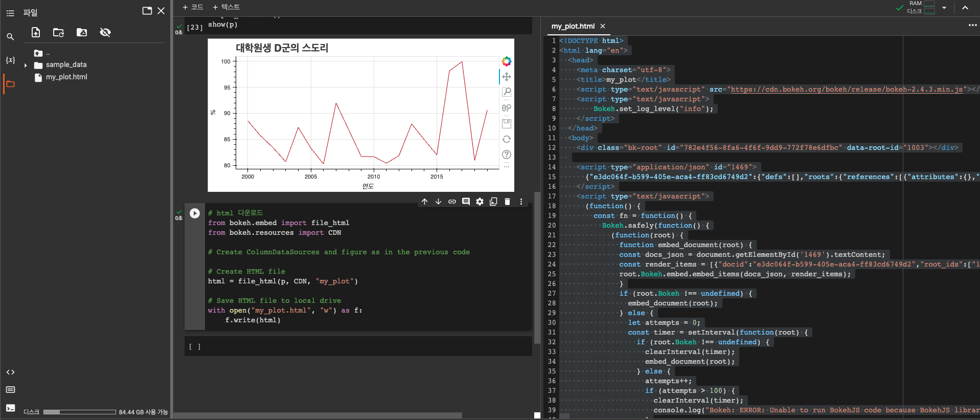
Task: Open the RAM and disk resources indicator
Action: (x=922, y=7)
